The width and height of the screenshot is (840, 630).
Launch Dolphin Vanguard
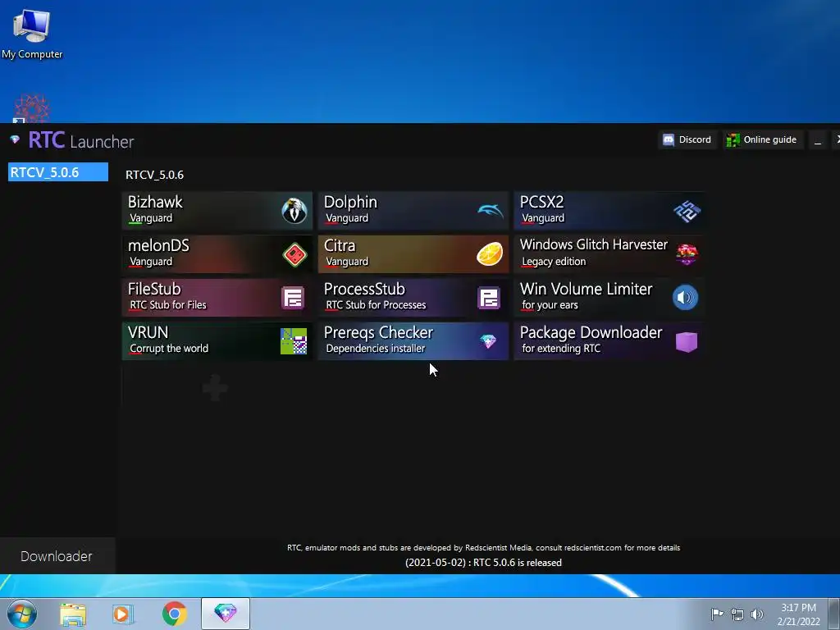point(413,211)
